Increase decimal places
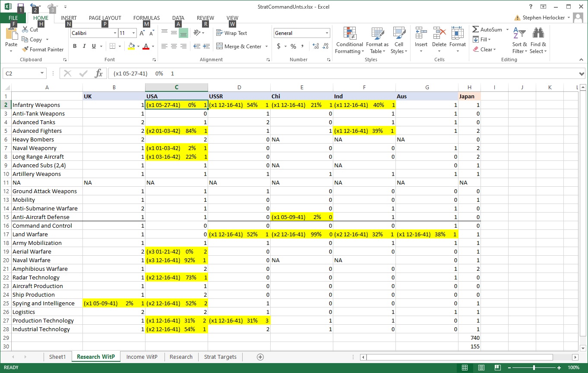 (x=315, y=47)
